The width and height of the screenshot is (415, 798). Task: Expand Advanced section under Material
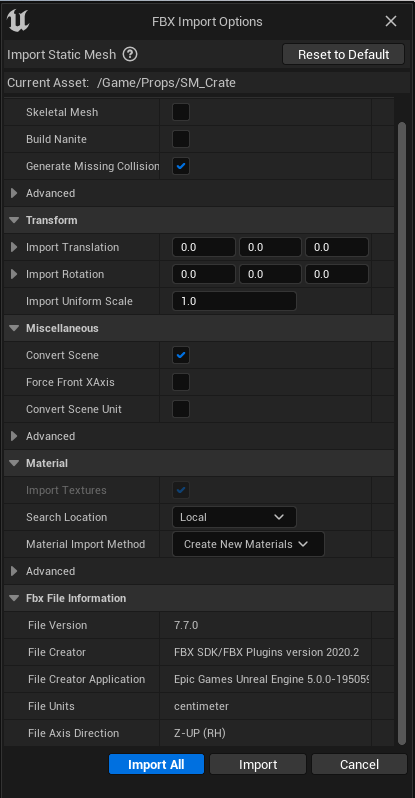pyautogui.click(x=14, y=571)
